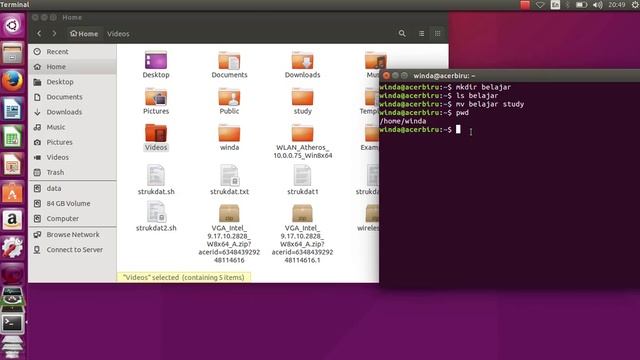Screen dimensions: 640x360
Task: Switch Files to list view
Action: 422,34
